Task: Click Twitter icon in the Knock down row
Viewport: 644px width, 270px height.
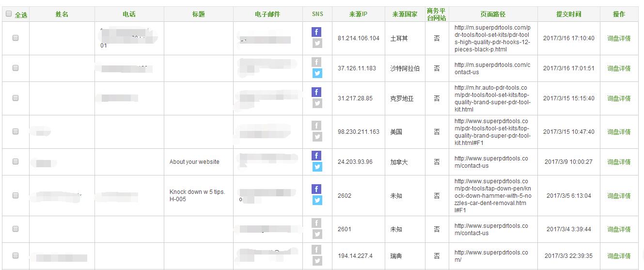Action: point(317,200)
